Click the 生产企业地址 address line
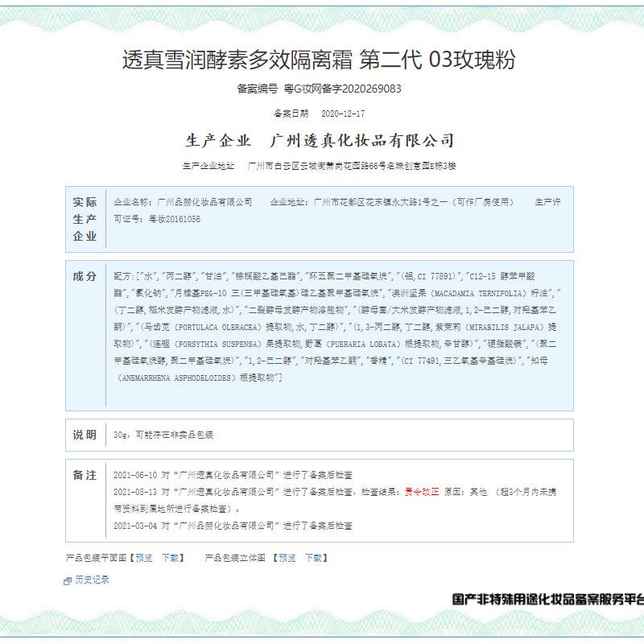Image resolution: width=644 pixels, height=644 pixels. 319,166
